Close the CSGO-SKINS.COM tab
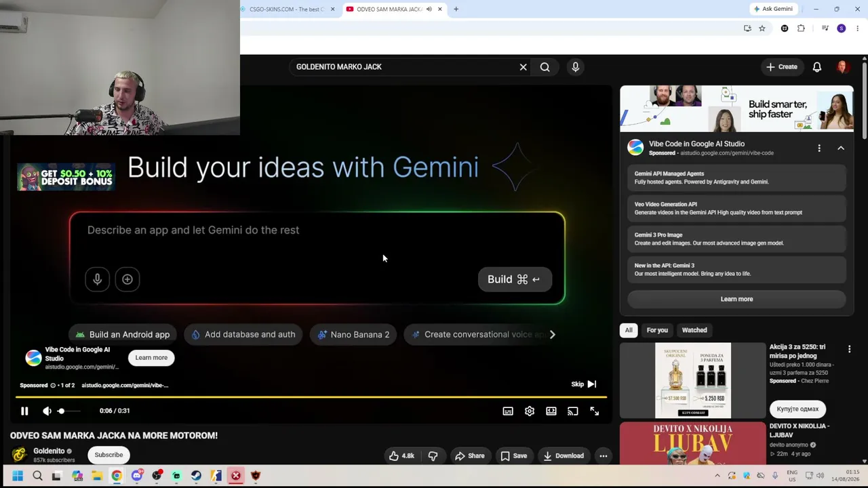The width and height of the screenshot is (868, 488). [332, 9]
